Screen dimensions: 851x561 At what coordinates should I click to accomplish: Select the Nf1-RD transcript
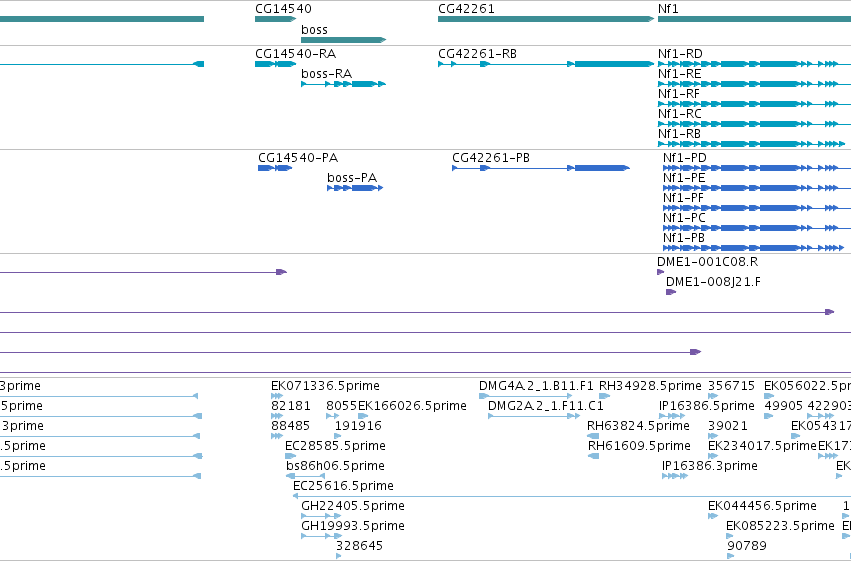[754, 64]
